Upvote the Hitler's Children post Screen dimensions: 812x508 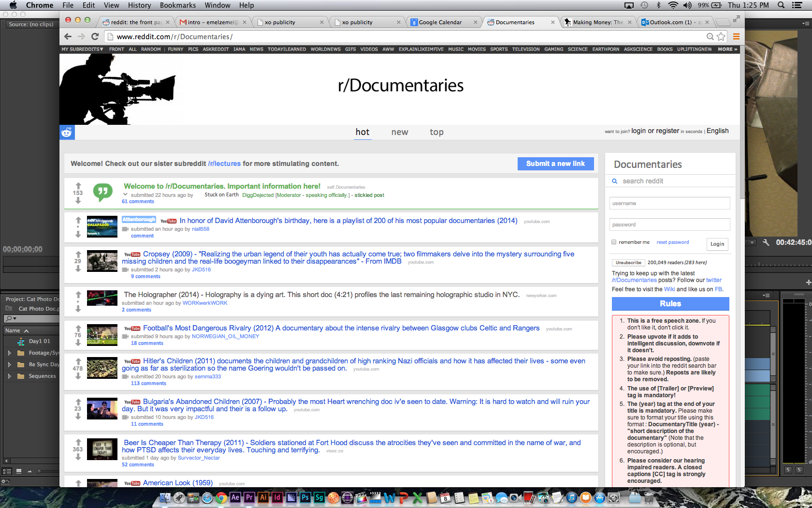click(78, 361)
